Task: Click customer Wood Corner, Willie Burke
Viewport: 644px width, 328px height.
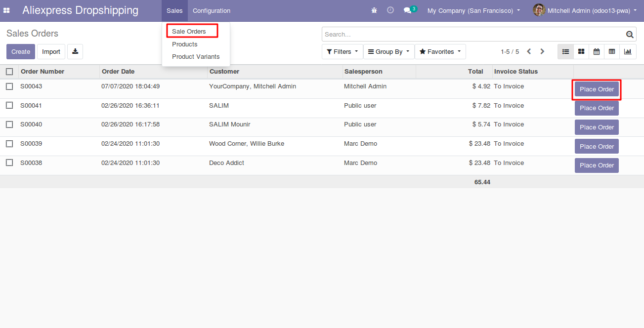Action: click(247, 144)
